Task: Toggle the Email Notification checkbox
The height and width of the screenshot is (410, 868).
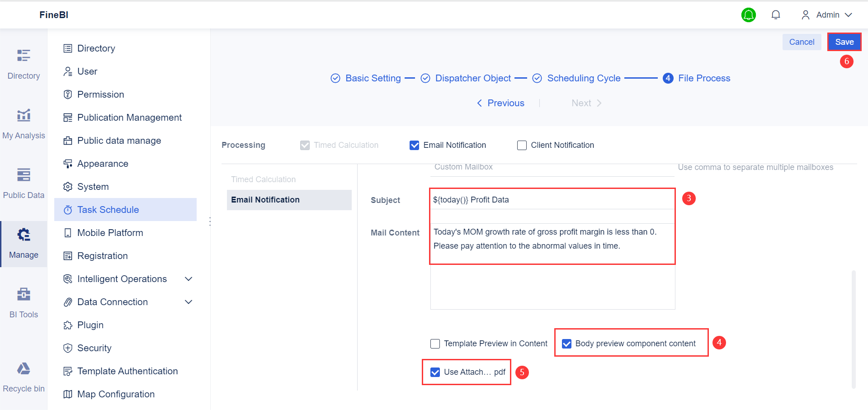Action: click(x=414, y=145)
